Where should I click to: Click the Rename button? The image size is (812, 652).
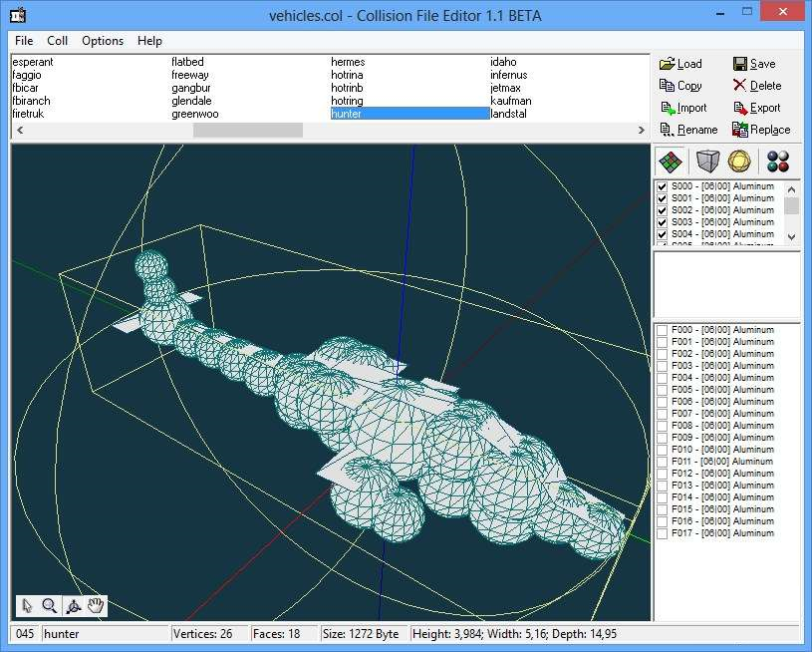[688, 130]
